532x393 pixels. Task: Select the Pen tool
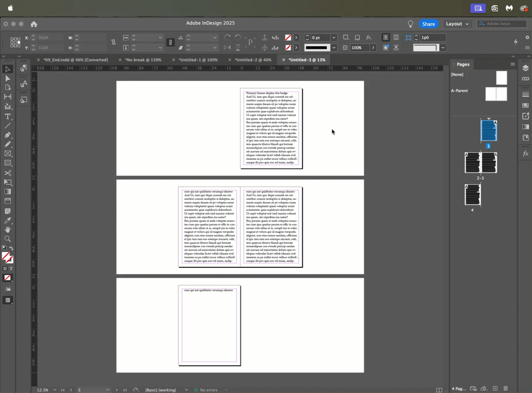click(8, 135)
